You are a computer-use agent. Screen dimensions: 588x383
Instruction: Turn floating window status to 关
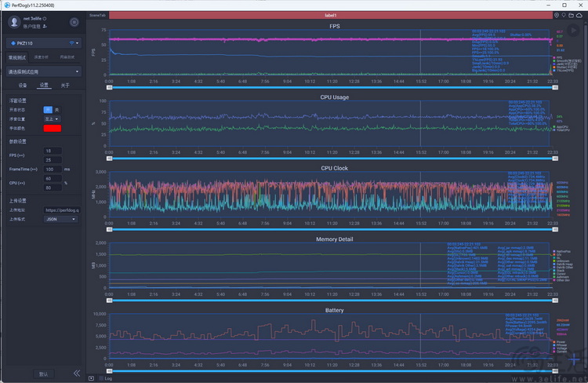(56, 110)
